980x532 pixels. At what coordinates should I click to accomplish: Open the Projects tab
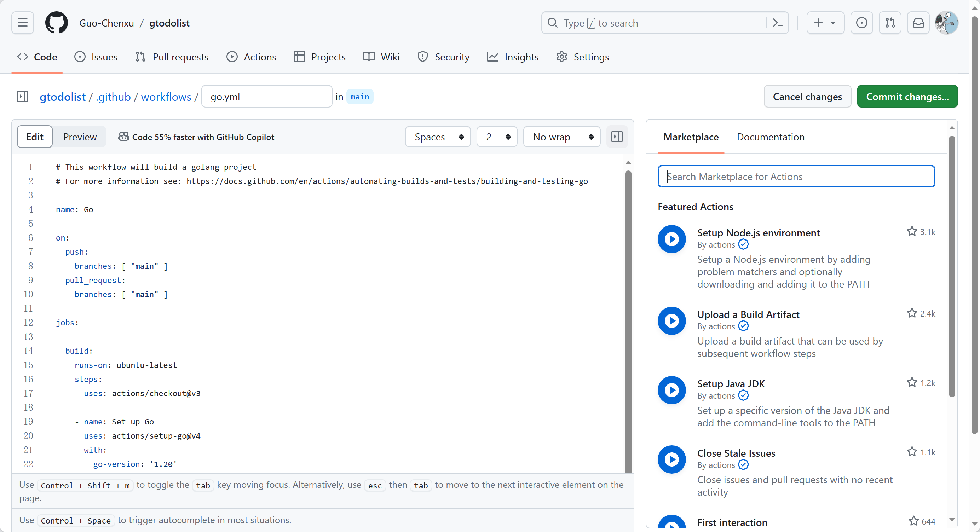click(320, 57)
